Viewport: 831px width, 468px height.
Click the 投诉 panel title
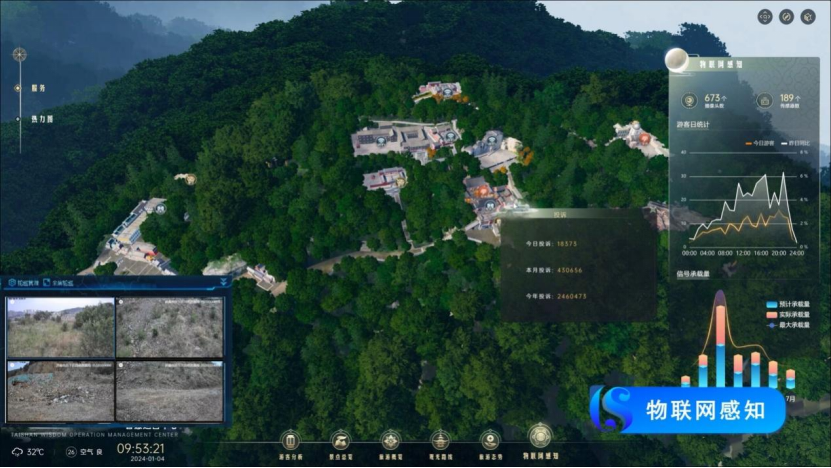560,215
